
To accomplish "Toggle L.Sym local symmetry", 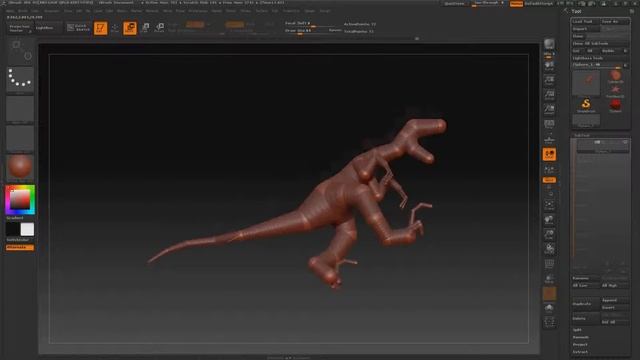I will (549, 169).
